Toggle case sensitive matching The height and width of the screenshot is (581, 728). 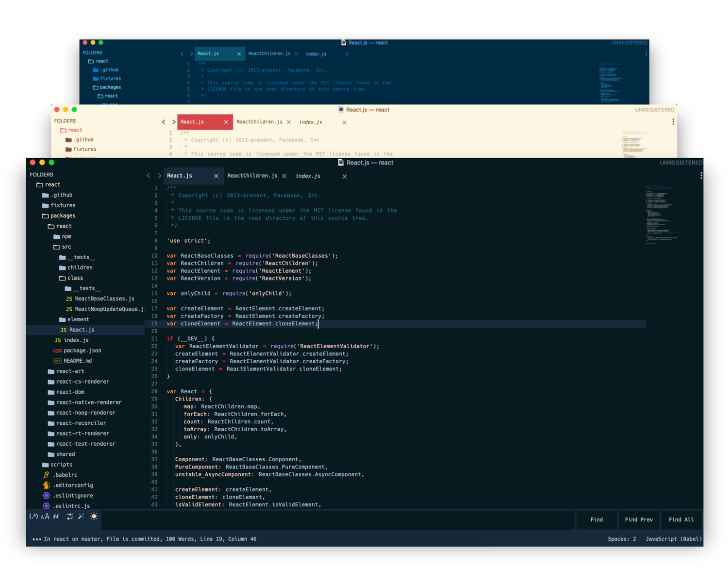tap(44, 516)
